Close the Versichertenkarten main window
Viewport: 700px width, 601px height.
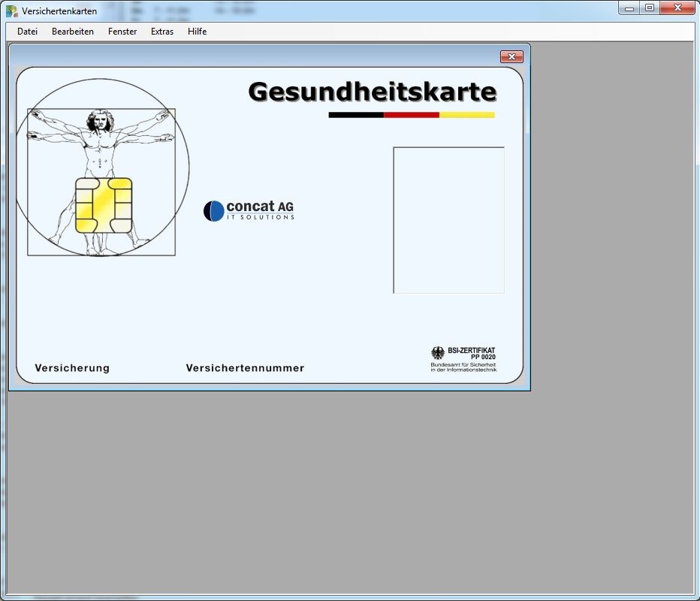[677, 8]
